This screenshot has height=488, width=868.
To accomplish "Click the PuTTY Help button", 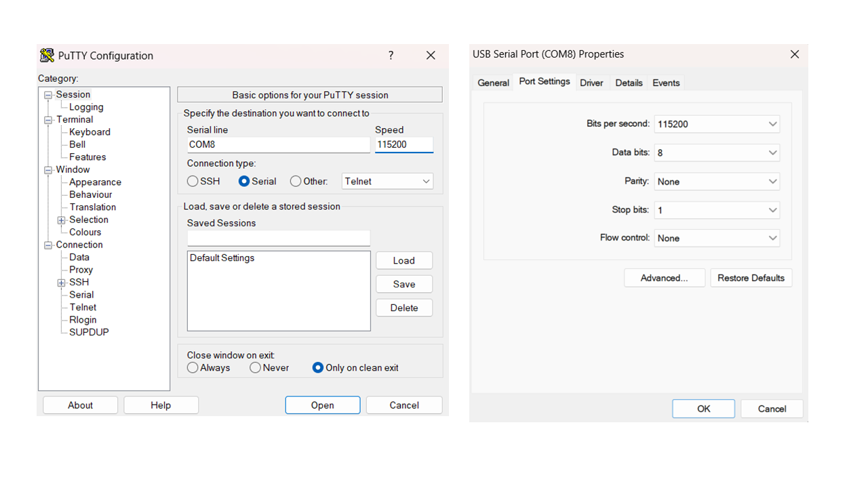I will pos(161,405).
